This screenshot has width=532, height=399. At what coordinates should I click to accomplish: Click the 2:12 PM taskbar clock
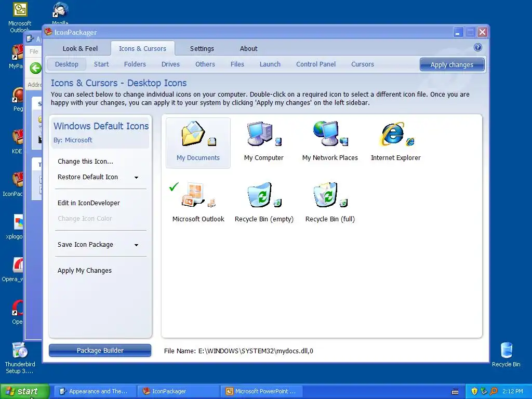(x=513, y=391)
